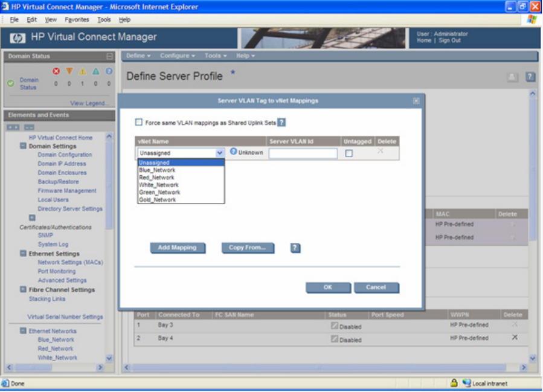Open the Tools dropdown in toolbar
Screen dimensions: 543x392
click(x=216, y=56)
